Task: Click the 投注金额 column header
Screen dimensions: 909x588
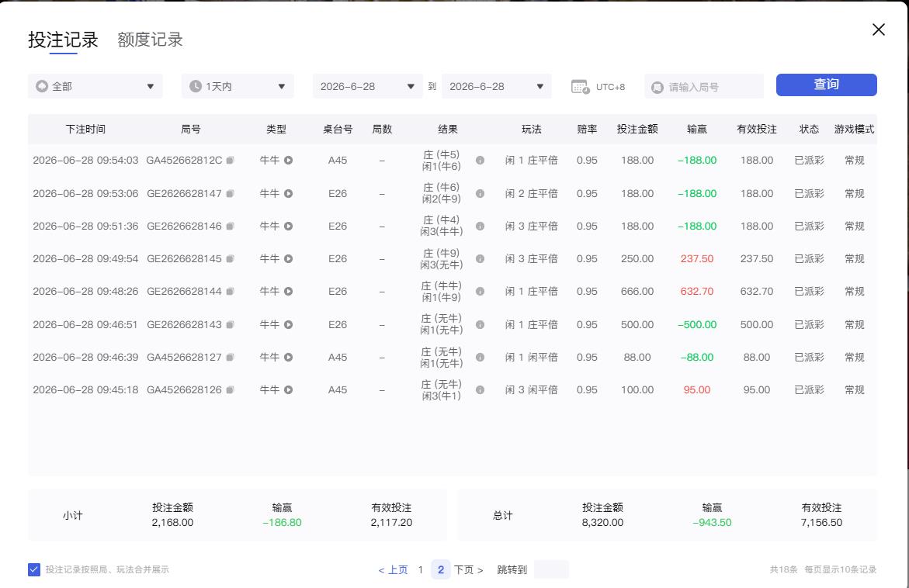Action: tap(637, 130)
